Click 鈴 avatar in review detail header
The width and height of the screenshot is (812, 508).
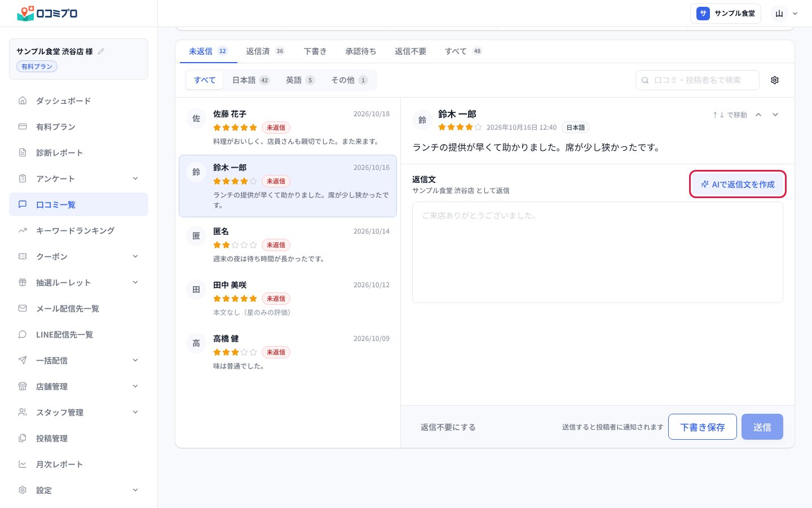[x=422, y=120]
